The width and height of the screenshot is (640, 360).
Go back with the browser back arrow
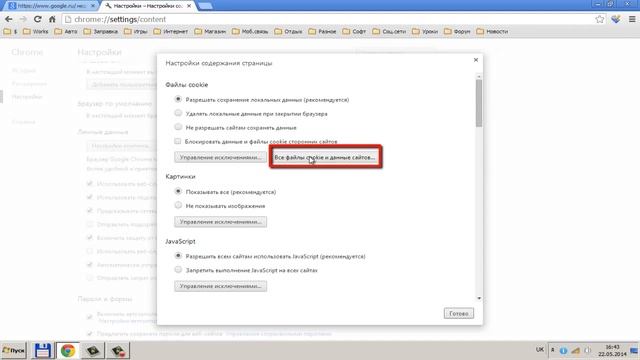pos(9,19)
